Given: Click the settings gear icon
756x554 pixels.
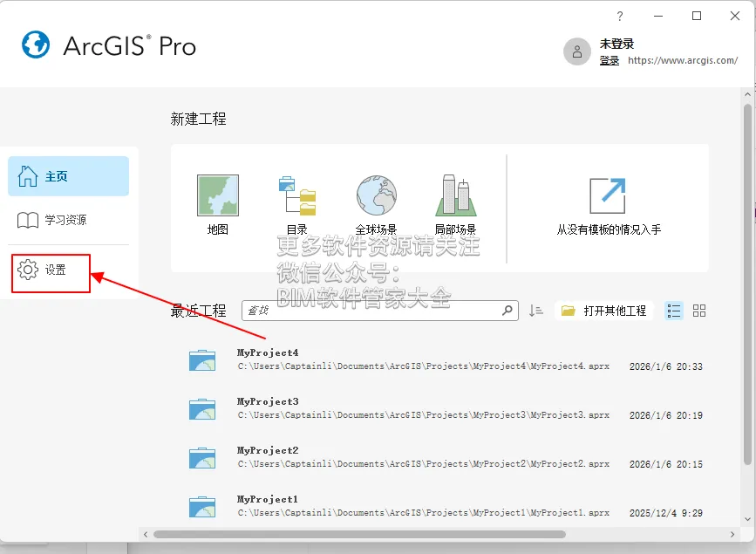Looking at the screenshot, I should coord(28,270).
